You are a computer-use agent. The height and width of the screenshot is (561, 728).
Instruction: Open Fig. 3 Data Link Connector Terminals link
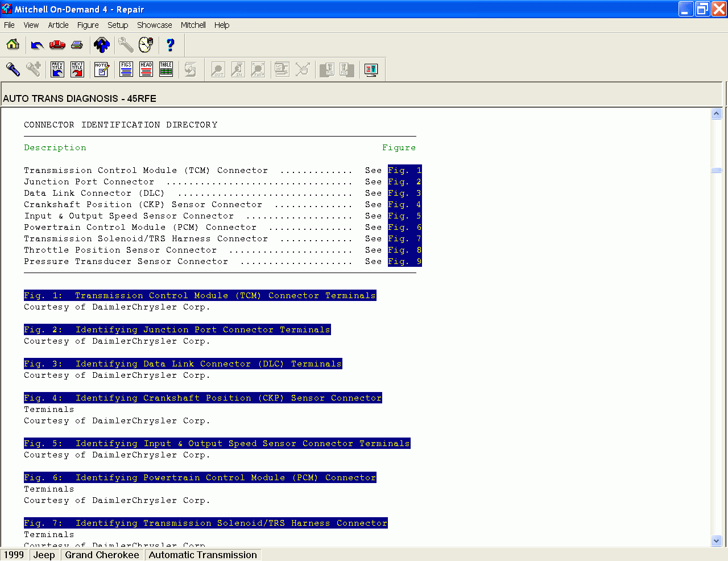183,364
